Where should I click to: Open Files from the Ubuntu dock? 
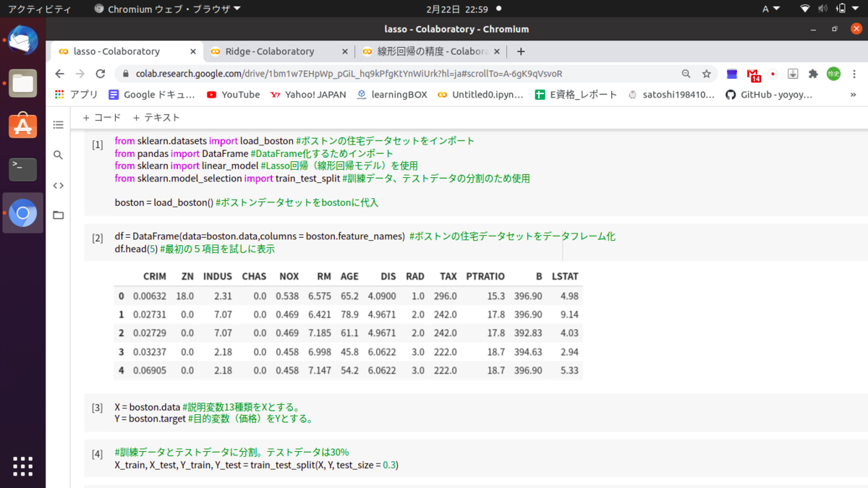pos(23,84)
